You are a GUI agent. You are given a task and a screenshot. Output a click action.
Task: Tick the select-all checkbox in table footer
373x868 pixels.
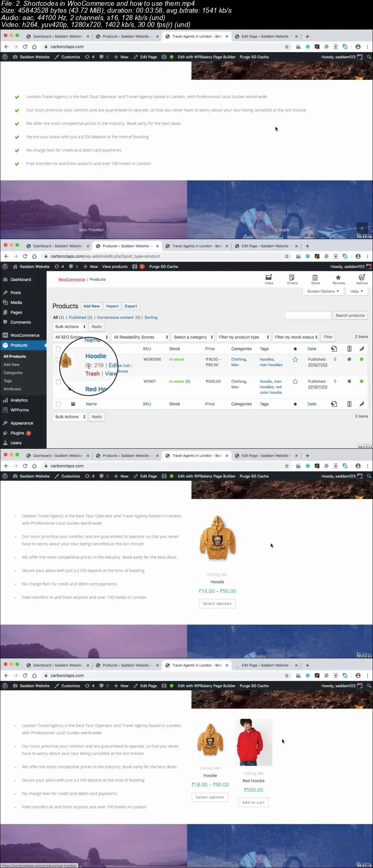[58, 404]
